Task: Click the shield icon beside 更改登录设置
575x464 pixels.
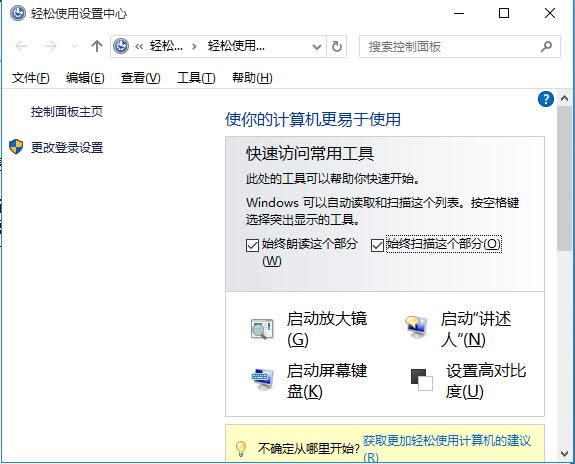Action: coord(16,147)
